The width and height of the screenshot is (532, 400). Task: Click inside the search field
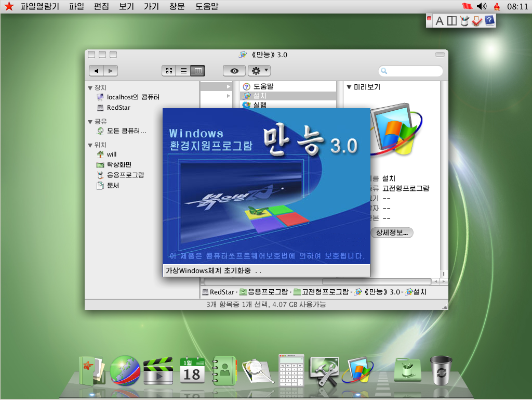click(410, 70)
